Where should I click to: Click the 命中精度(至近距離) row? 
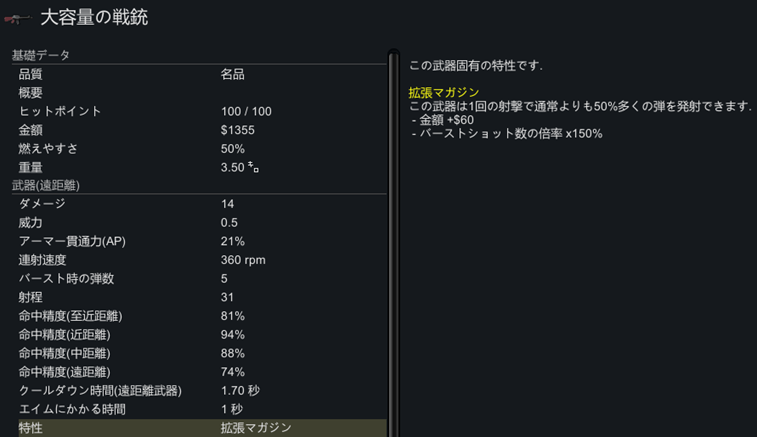(x=202, y=316)
